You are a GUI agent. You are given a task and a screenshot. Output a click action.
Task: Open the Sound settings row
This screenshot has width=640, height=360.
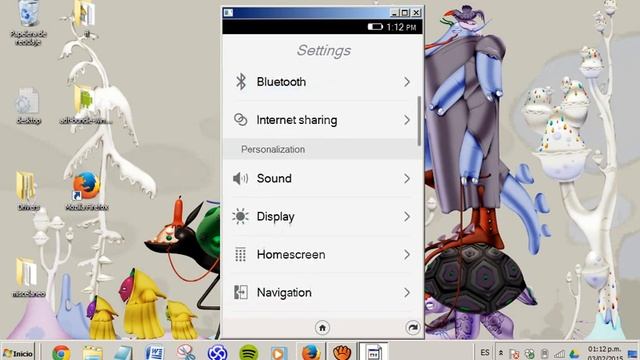322,178
